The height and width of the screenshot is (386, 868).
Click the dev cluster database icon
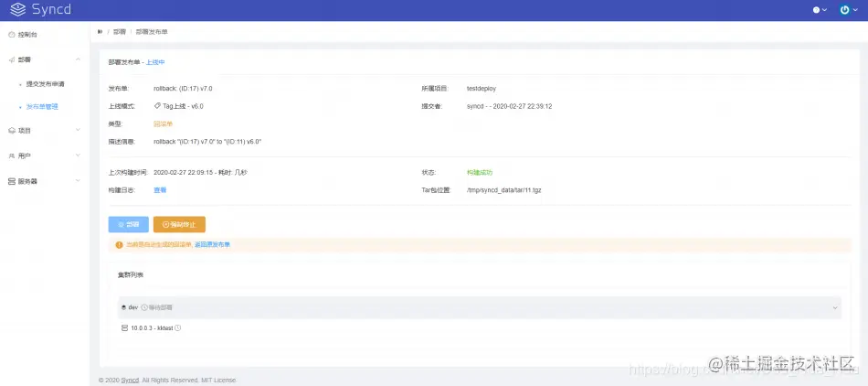click(124, 307)
